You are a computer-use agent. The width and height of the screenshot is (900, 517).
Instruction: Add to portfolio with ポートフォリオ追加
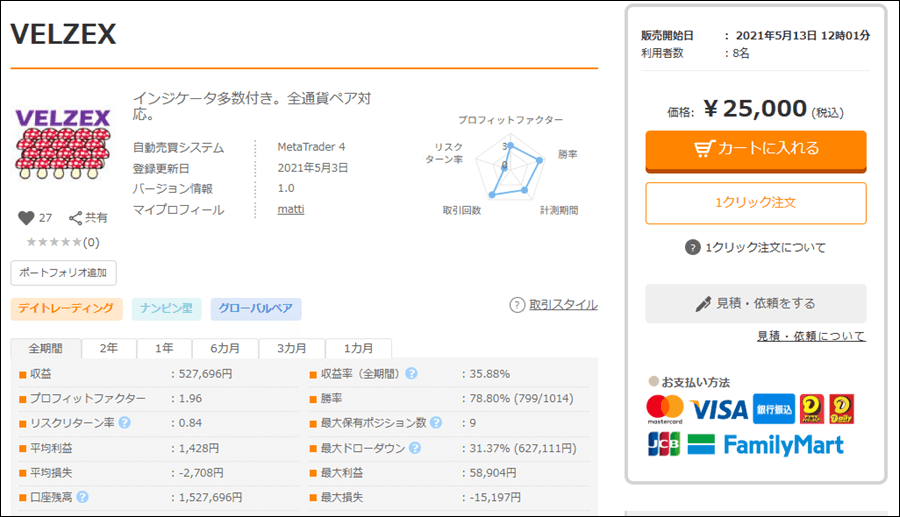click(64, 273)
